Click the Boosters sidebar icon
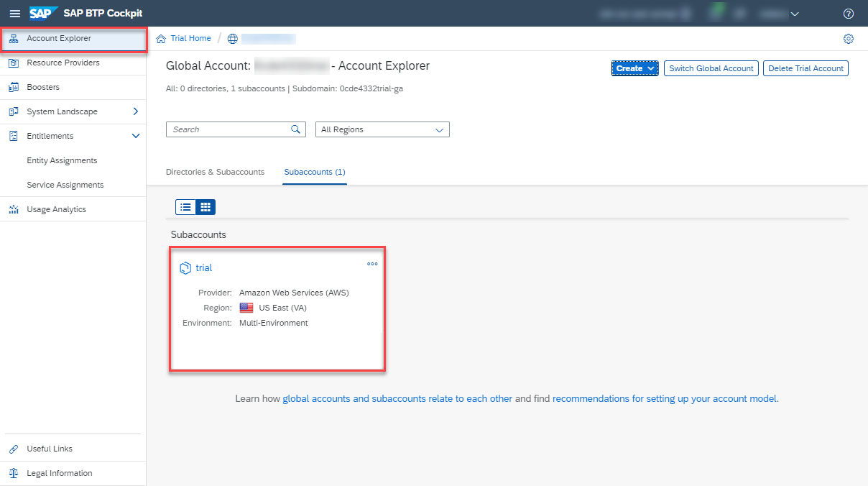Screen dimensions: 868x486 click(x=14, y=87)
